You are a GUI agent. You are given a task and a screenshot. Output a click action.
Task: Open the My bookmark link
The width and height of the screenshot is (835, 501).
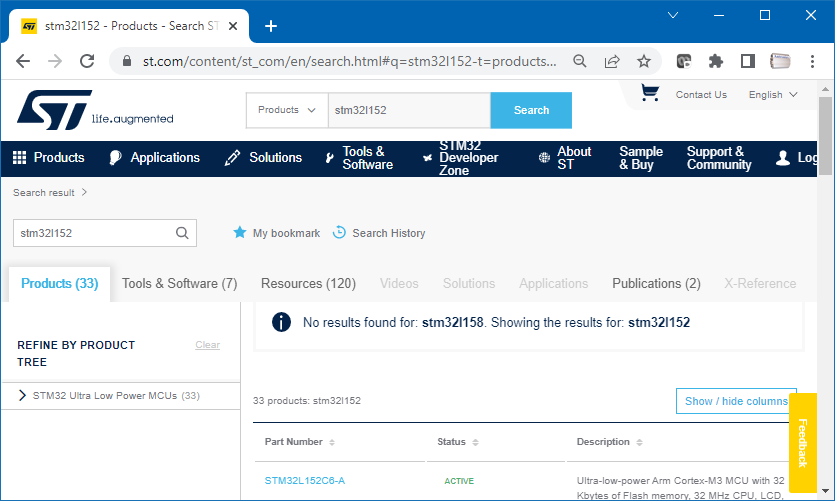click(286, 233)
